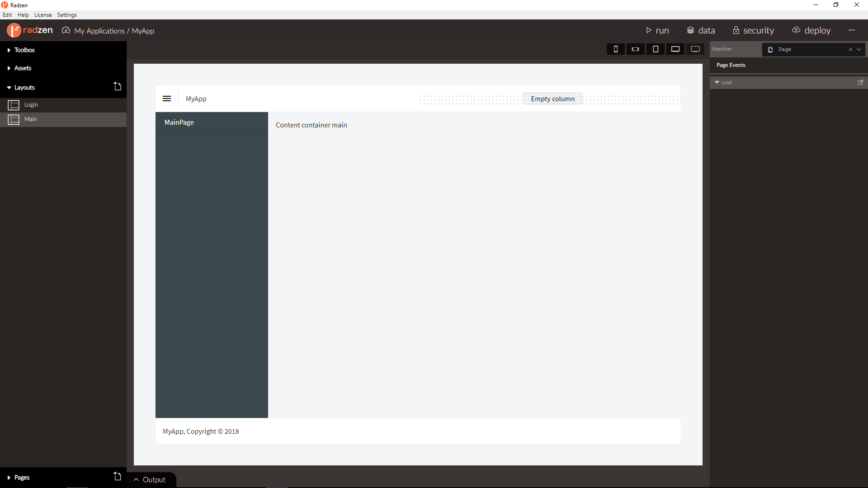
Task: Edit the Load event with pencil icon
Action: (x=860, y=82)
